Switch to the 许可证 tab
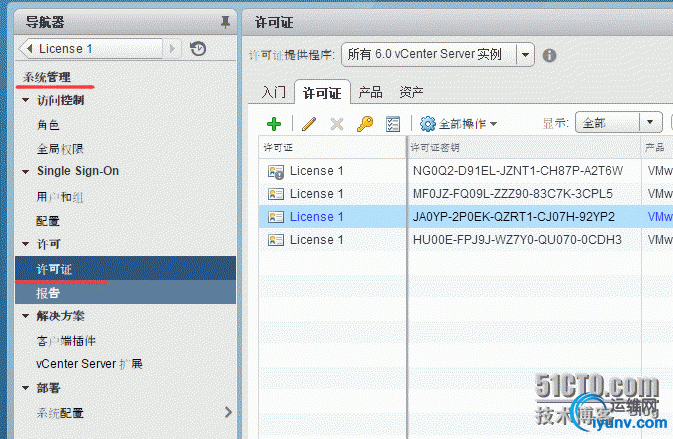673x439 pixels. coord(322,93)
